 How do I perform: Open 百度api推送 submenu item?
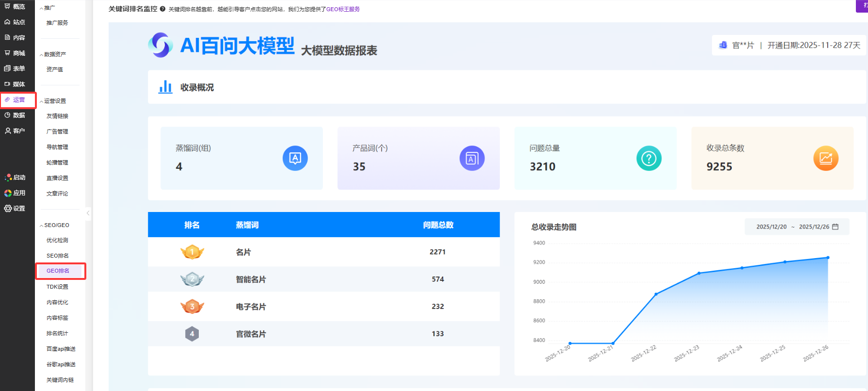[61, 349]
